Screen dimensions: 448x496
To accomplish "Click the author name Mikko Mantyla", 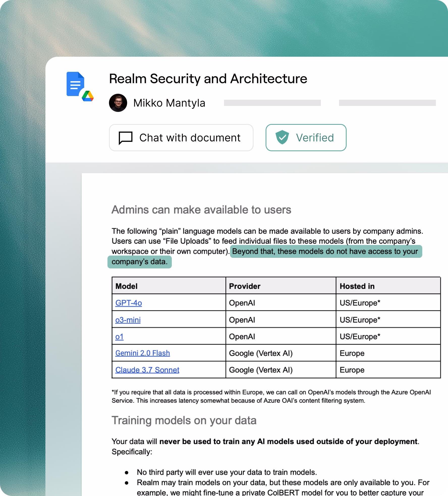I will click(169, 103).
